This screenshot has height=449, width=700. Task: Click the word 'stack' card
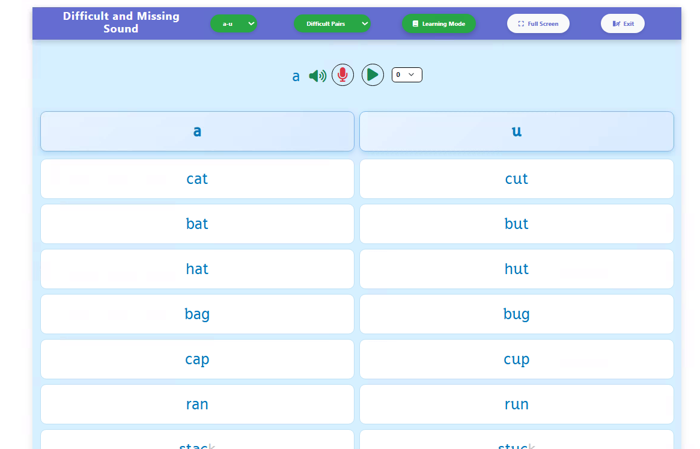(x=197, y=440)
